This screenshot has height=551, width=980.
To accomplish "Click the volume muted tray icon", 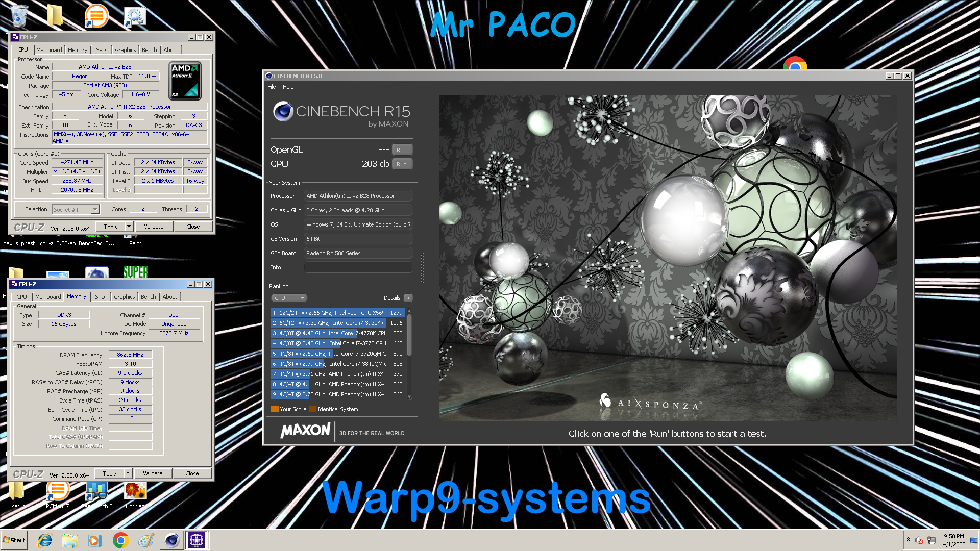I will [919, 540].
